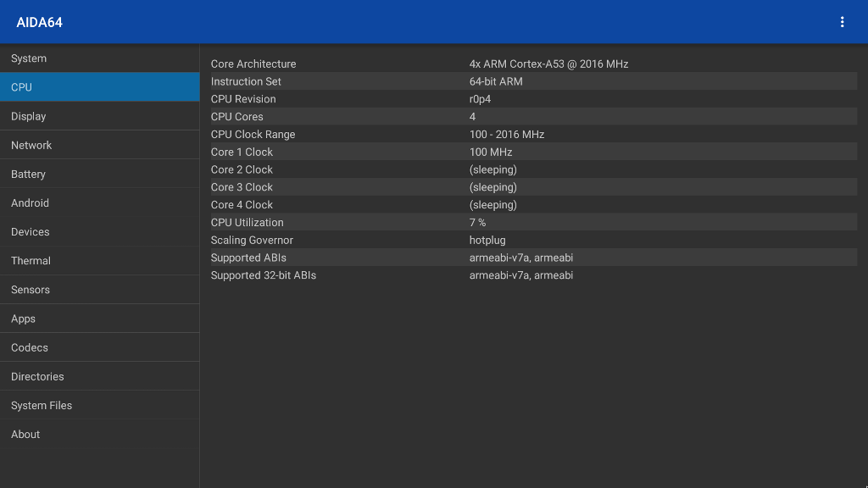Select the CPU Revision label
This screenshot has height=488, width=868.
tap(243, 99)
